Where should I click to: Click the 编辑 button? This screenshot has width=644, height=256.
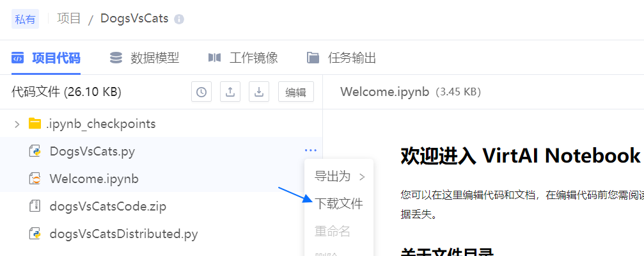(295, 92)
